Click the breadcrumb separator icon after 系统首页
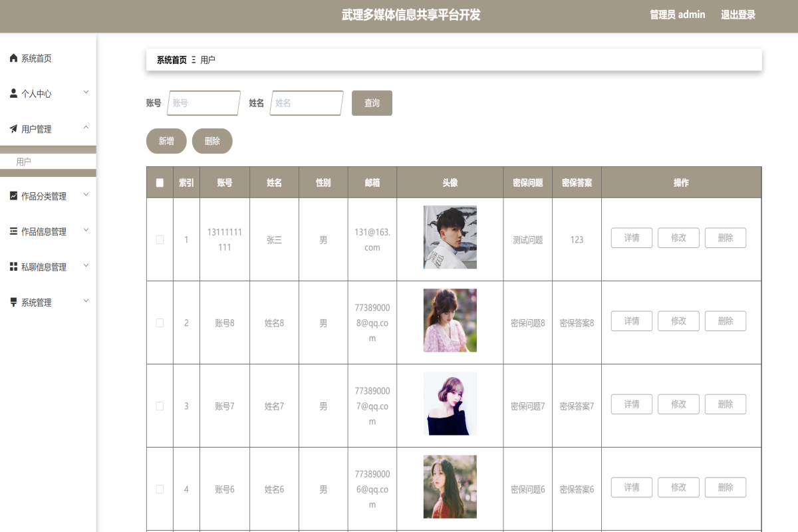The image size is (798, 532). (x=192, y=59)
